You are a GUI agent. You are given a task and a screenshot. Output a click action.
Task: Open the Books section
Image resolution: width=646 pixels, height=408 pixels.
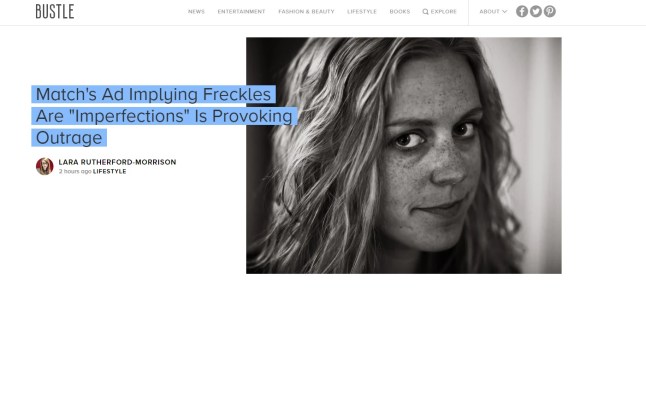[x=400, y=12]
